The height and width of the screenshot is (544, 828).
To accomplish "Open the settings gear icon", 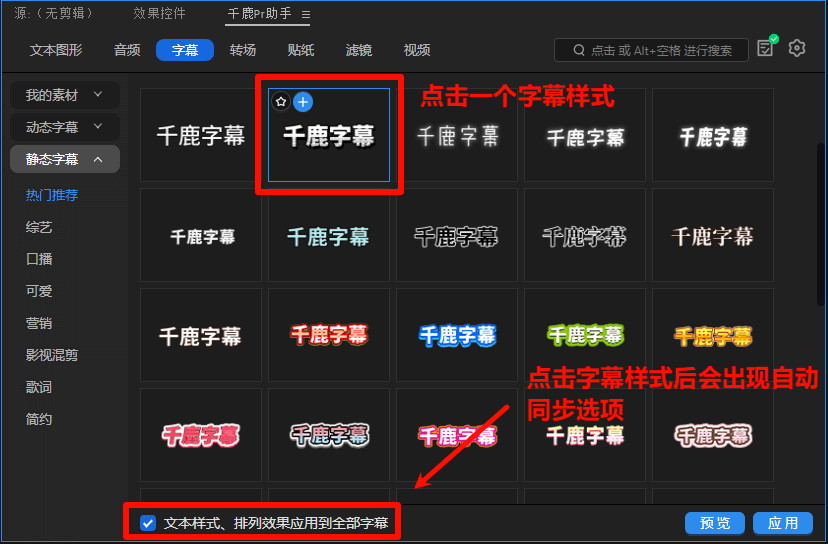I will tap(796, 49).
